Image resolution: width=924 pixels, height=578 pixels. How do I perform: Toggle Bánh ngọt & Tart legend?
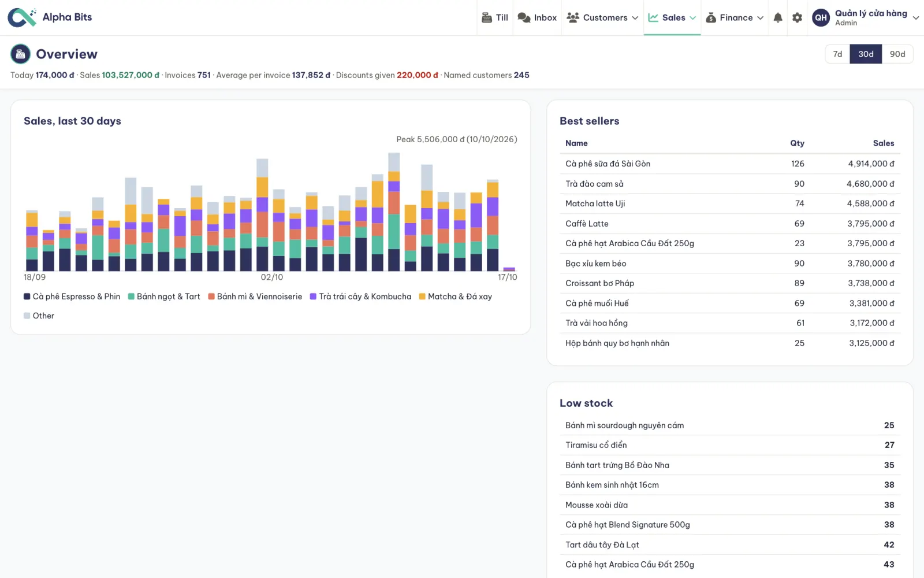pos(164,297)
